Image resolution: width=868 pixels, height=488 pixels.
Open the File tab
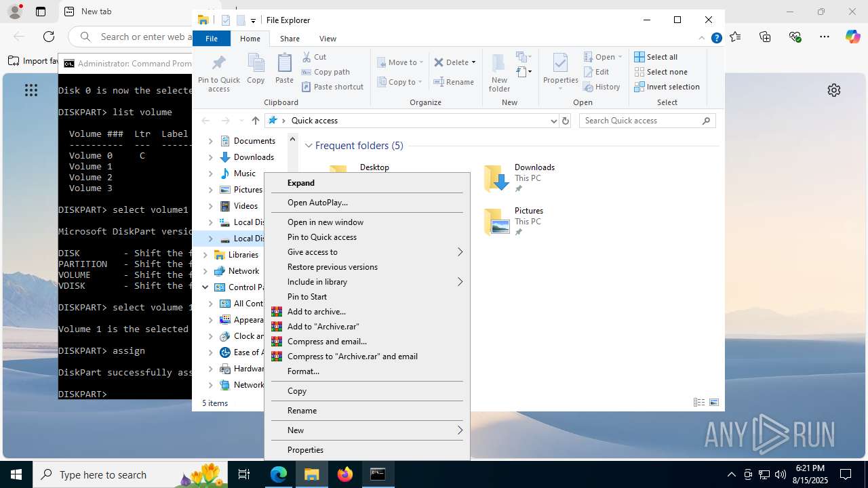click(212, 39)
